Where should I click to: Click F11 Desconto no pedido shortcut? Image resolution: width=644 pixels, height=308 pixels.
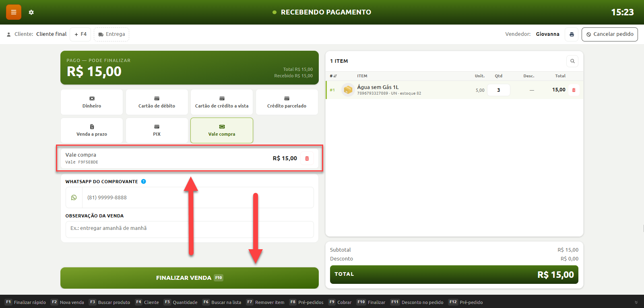417,302
